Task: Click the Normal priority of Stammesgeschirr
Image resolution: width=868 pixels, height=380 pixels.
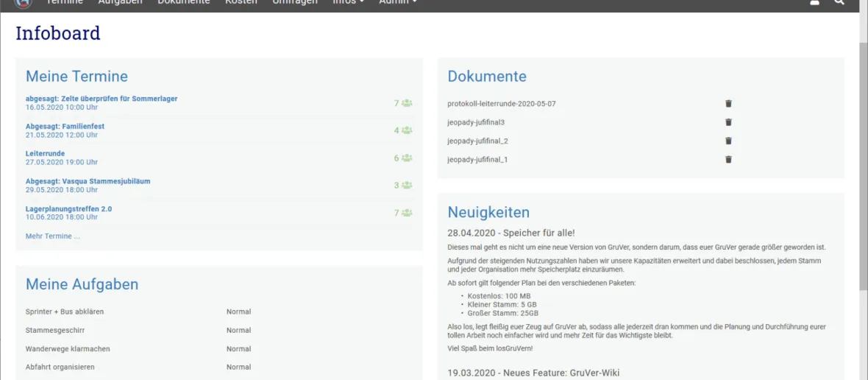Action: tap(238, 330)
